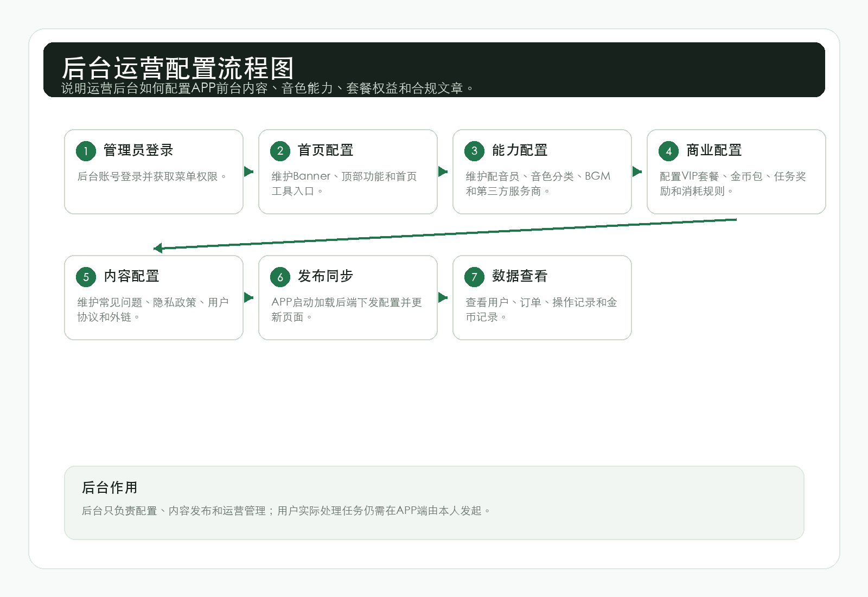
Task: Click the step 7 number badge
Action: (474, 277)
